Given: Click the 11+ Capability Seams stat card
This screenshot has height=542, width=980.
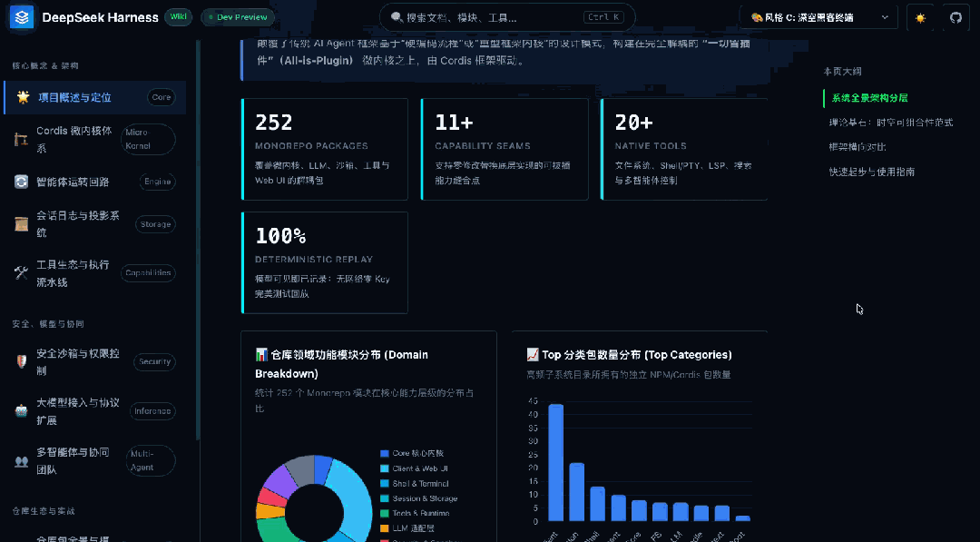Looking at the screenshot, I should [x=505, y=150].
